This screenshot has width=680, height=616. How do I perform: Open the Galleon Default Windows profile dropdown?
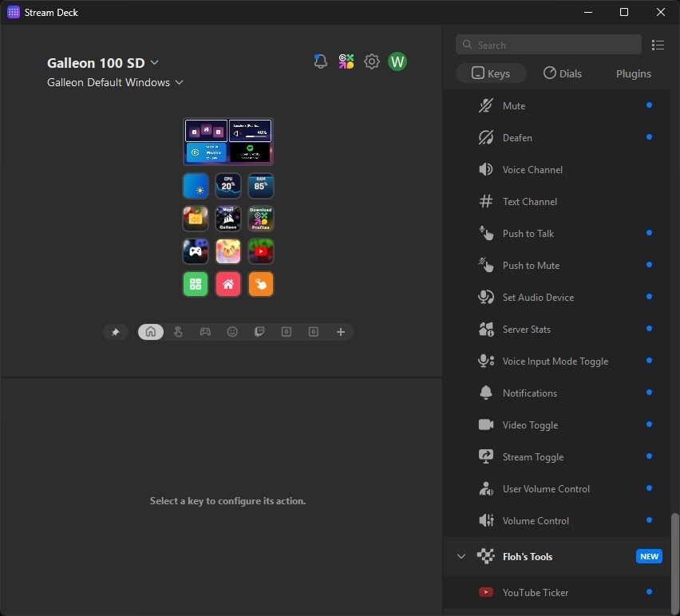(115, 82)
